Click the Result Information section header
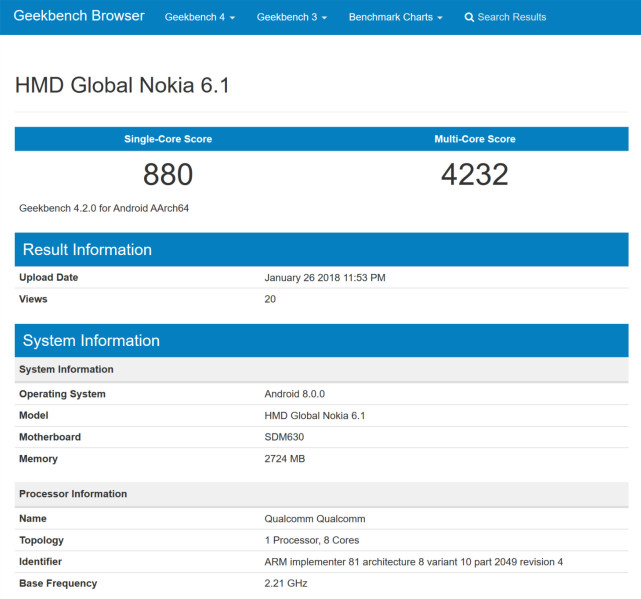This screenshot has width=641, height=599. click(x=87, y=250)
